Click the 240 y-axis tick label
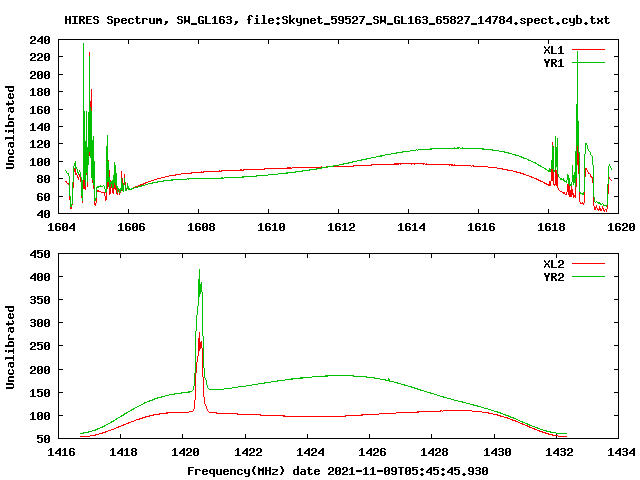The image size is (640, 480). click(40, 40)
